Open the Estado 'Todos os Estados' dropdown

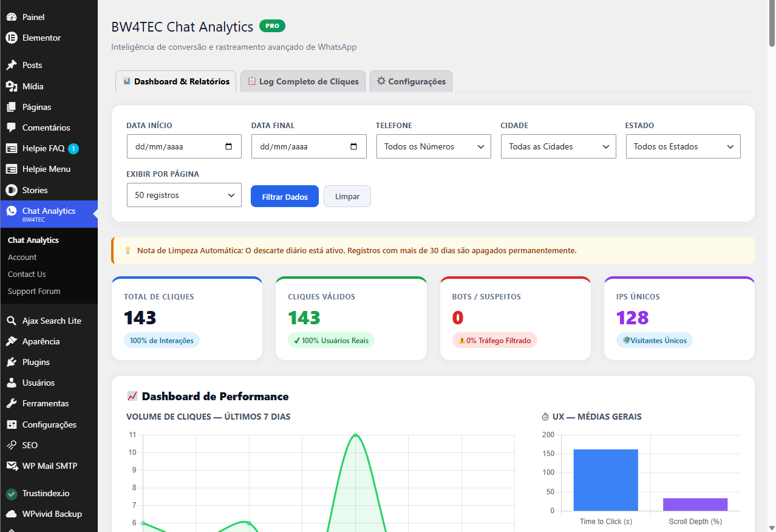[x=683, y=146]
